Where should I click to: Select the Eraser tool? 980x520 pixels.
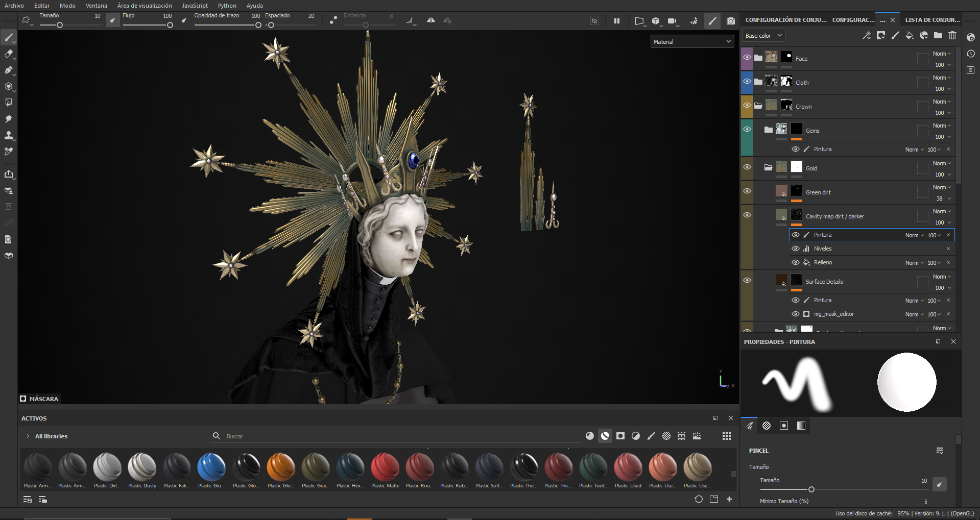9,54
